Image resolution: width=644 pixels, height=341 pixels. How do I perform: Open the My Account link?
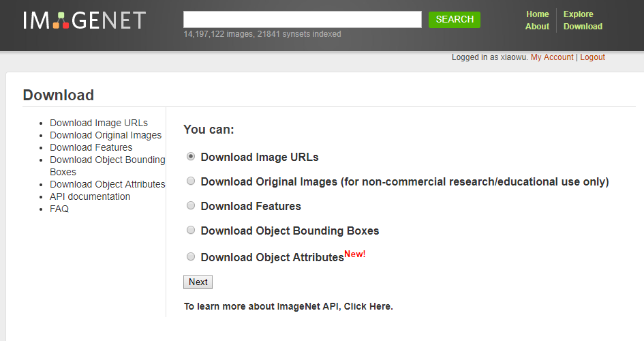(552, 57)
